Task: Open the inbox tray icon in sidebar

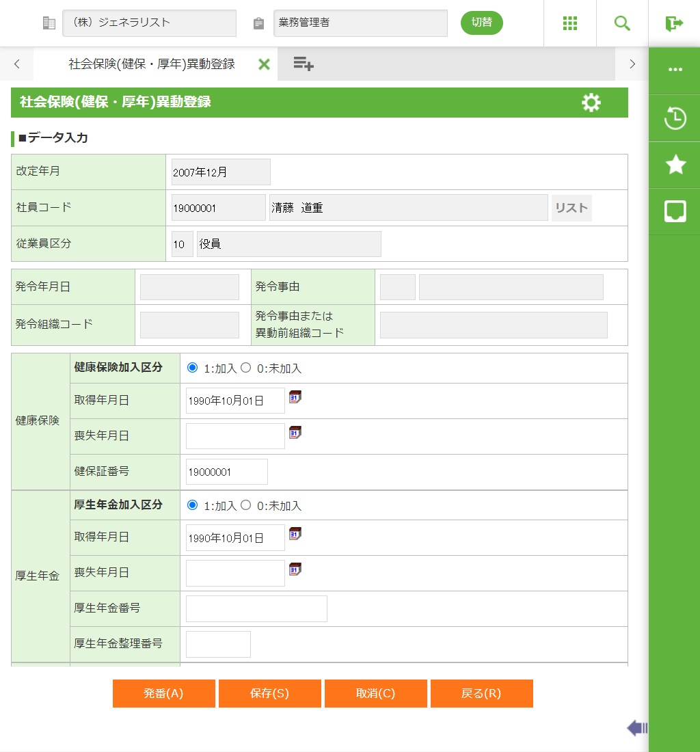Action: 675,211
